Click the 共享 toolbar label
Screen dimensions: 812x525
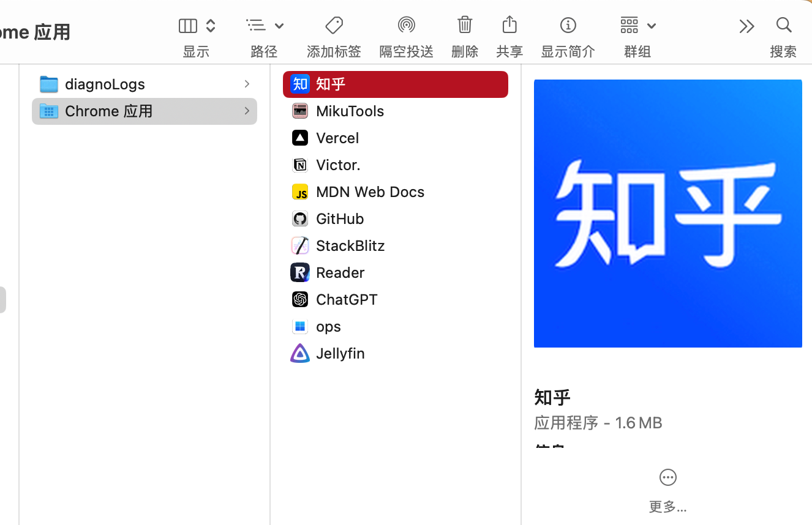(509, 51)
